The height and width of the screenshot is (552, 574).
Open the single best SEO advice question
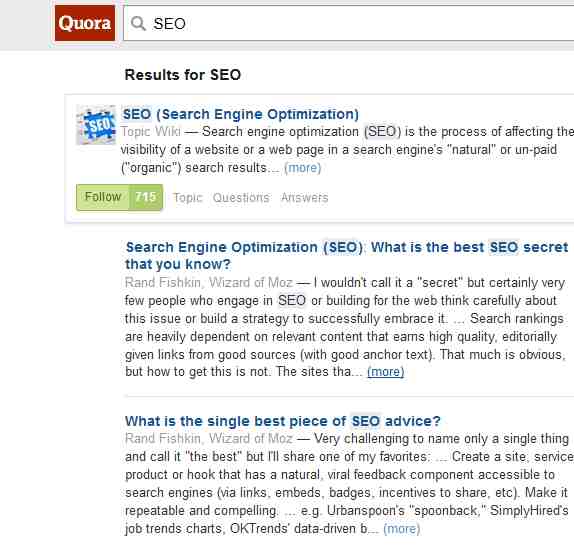coord(283,421)
